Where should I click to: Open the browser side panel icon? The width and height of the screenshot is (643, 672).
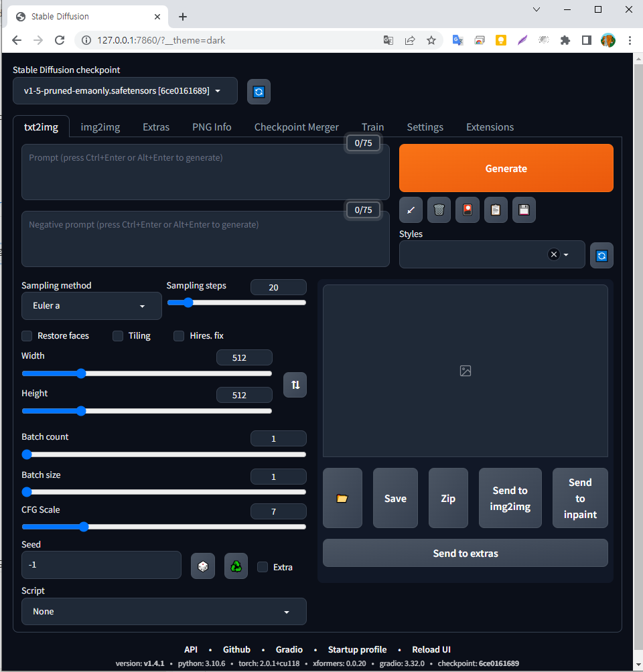click(586, 40)
